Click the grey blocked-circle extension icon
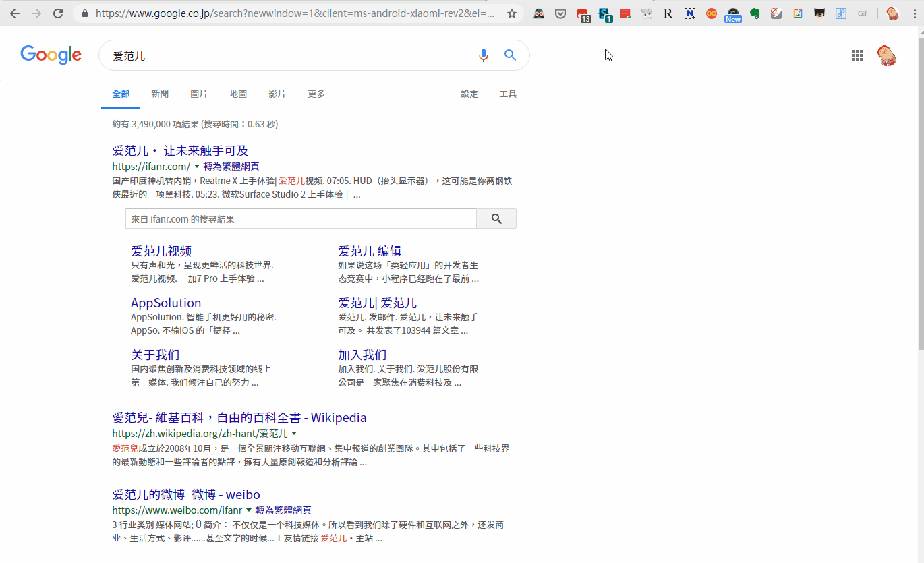 [776, 13]
